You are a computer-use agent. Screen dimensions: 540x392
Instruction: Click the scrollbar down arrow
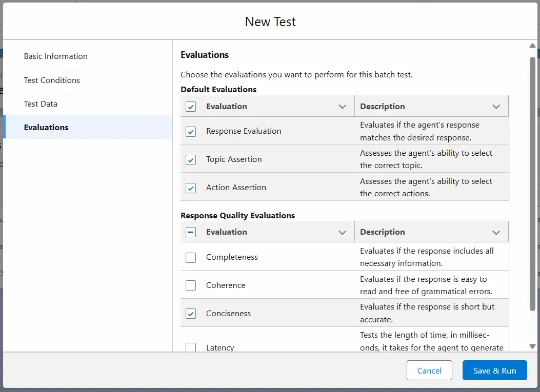point(532,346)
